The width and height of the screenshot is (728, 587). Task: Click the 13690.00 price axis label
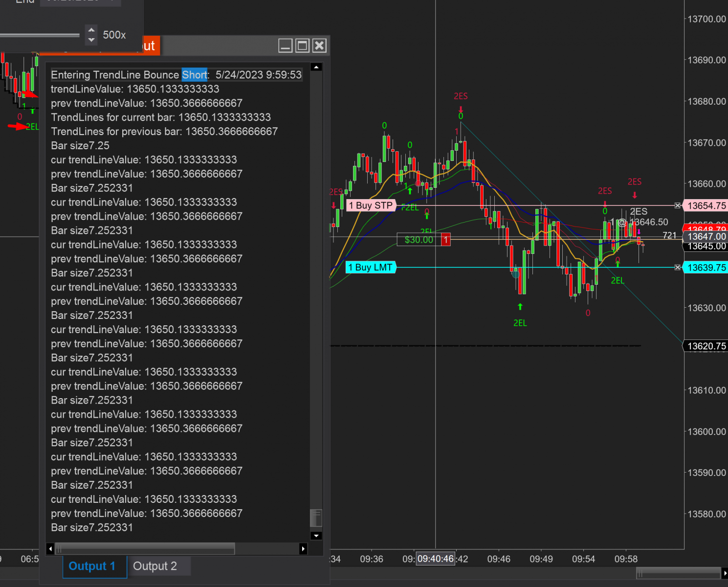707,60
